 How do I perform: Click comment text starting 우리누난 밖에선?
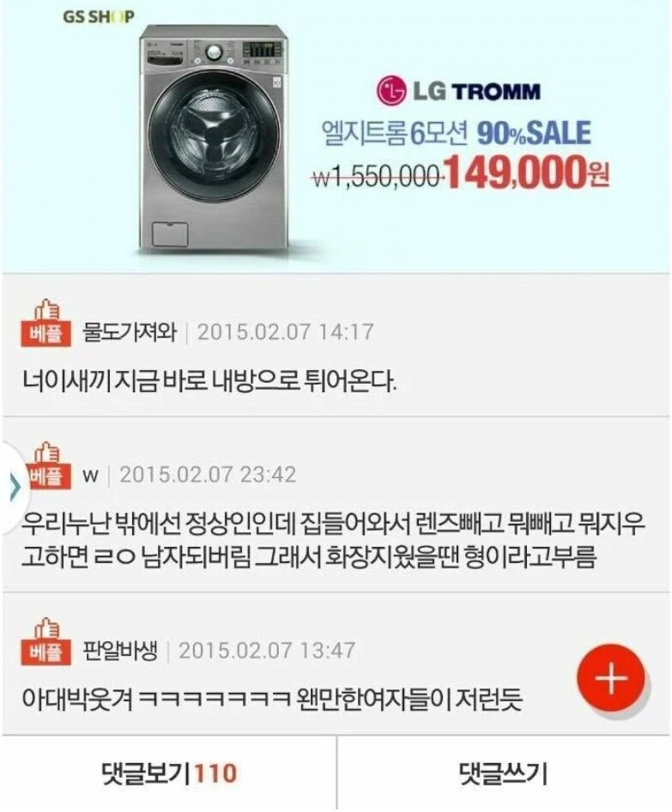(333, 539)
